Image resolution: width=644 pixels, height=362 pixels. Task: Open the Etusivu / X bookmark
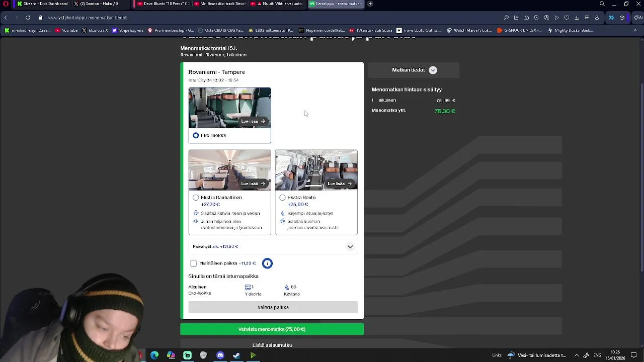click(x=95, y=30)
